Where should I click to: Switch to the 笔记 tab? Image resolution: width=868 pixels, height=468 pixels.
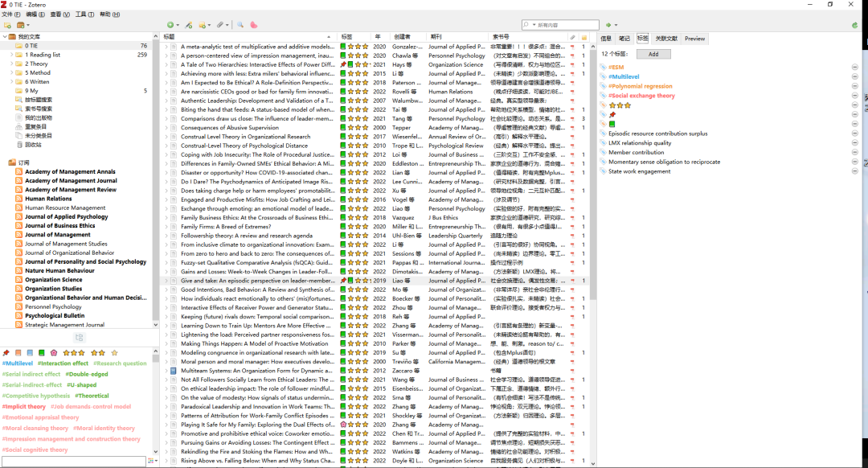624,39
